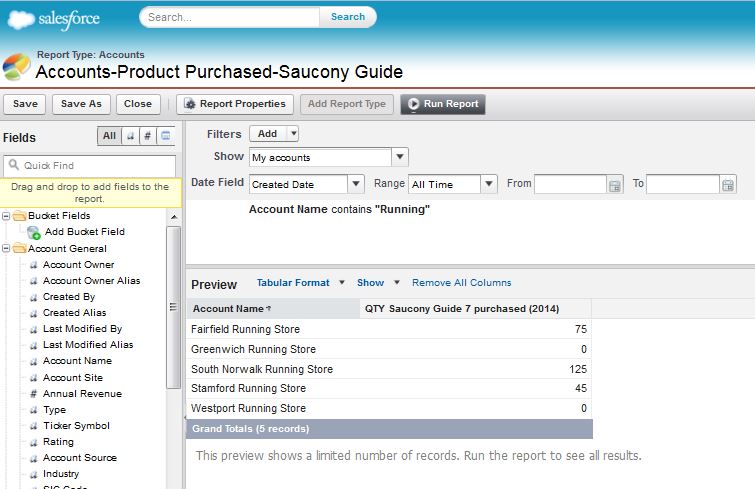Filter fields by date type icon

click(165, 136)
